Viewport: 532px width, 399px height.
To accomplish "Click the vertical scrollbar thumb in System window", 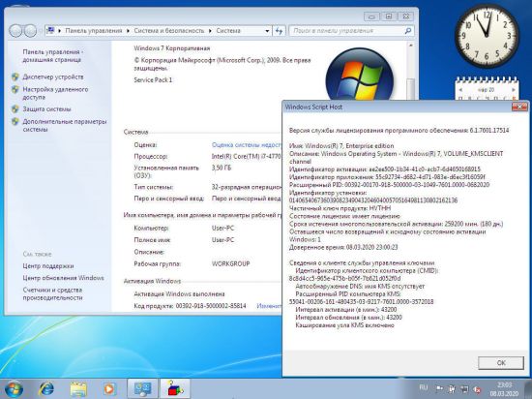I will point(410,89).
